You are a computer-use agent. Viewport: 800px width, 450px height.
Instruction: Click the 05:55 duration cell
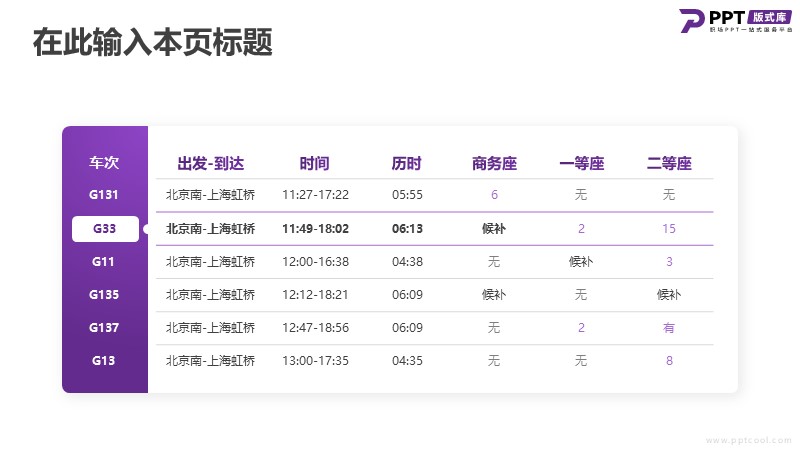[407, 195]
